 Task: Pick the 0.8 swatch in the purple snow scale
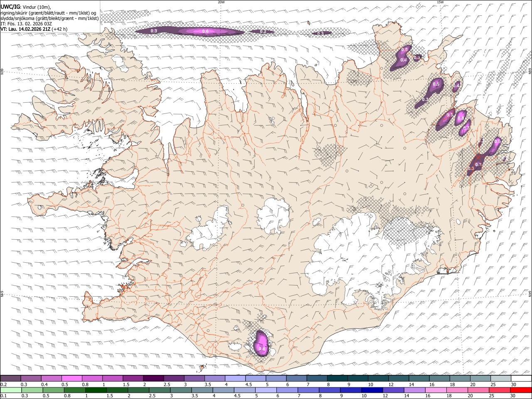point(92,378)
